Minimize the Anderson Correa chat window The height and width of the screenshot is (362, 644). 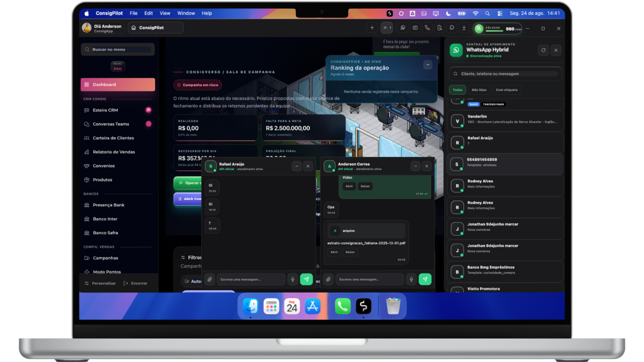tap(415, 166)
